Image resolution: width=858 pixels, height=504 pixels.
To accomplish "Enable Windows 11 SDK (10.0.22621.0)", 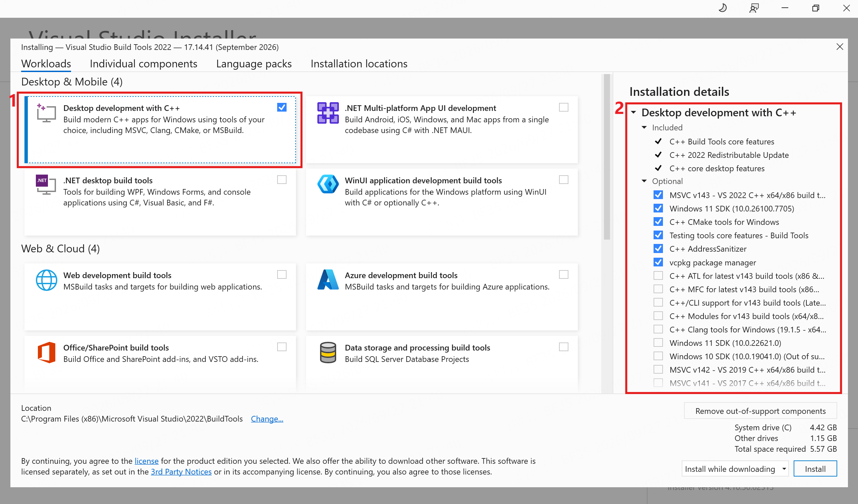I will [658, 342].
